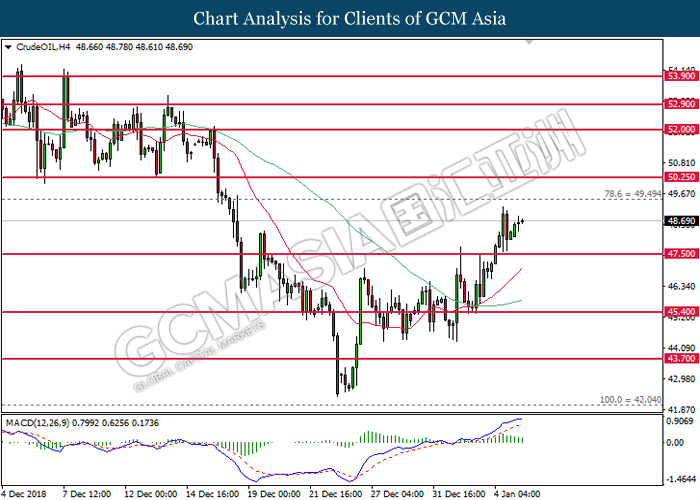Click the 4 Jan 04:00 time label

(x=517, y=494)
